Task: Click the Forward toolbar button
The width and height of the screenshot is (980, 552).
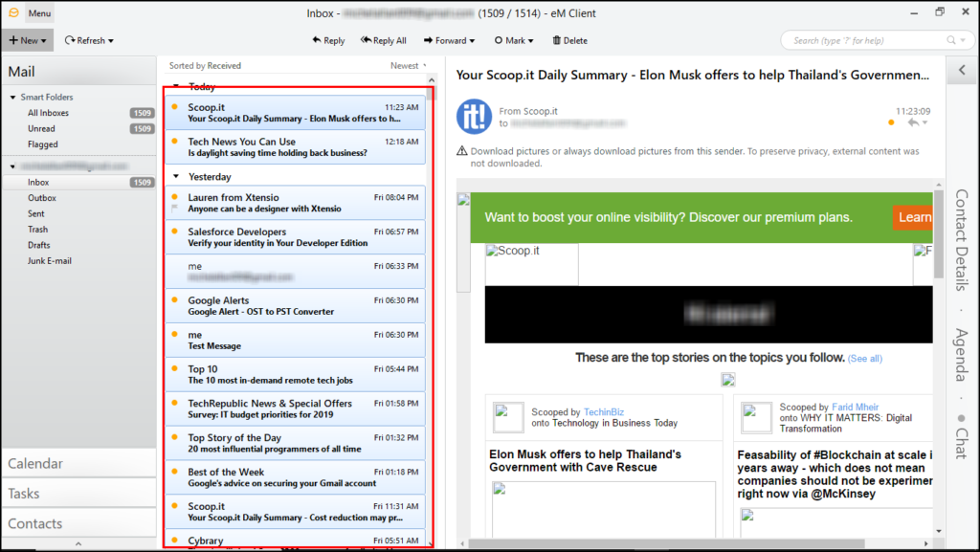Action: pyautogui.click(x=450, y=40)
